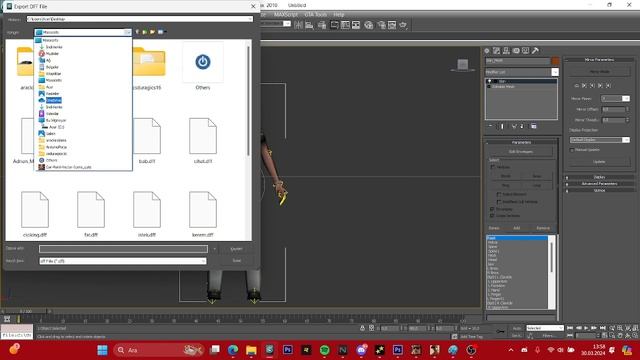Click the Kaydet save button in dialog
The width and height of the screenshot is (640, 360).
coord(236,249)
